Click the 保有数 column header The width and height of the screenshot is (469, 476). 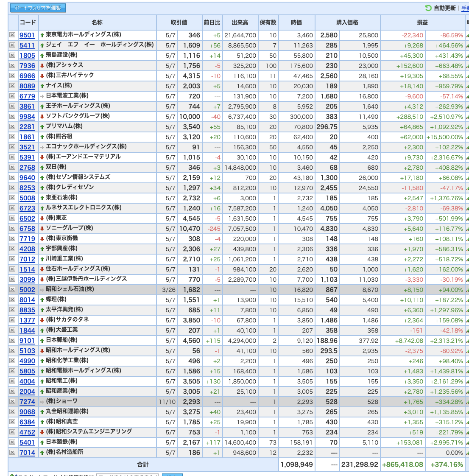pos(268,22)
